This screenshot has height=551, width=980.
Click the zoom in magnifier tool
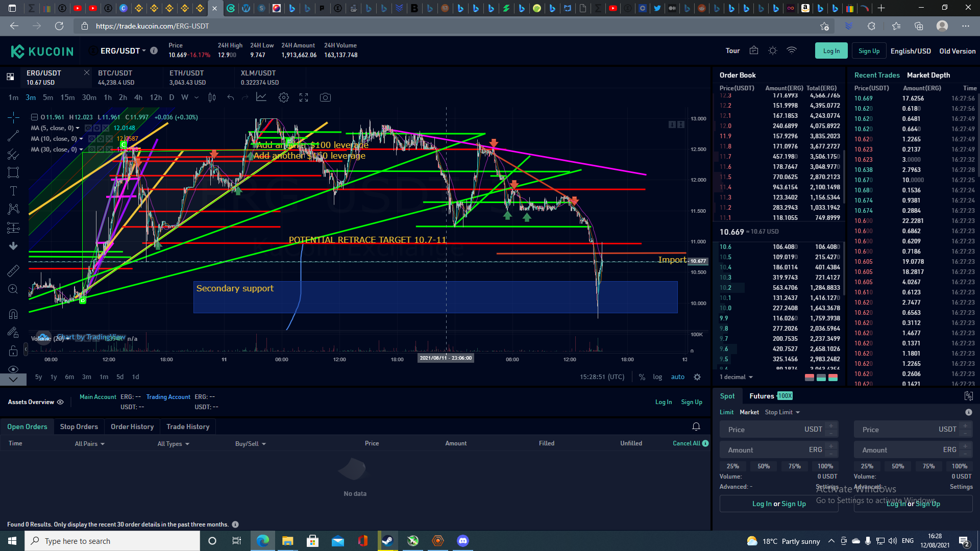pos(13,289)
